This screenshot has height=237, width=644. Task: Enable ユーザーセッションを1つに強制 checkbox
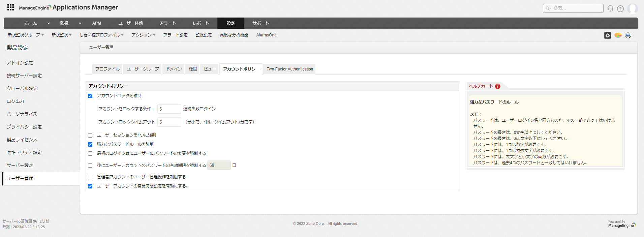pos(90,136)
